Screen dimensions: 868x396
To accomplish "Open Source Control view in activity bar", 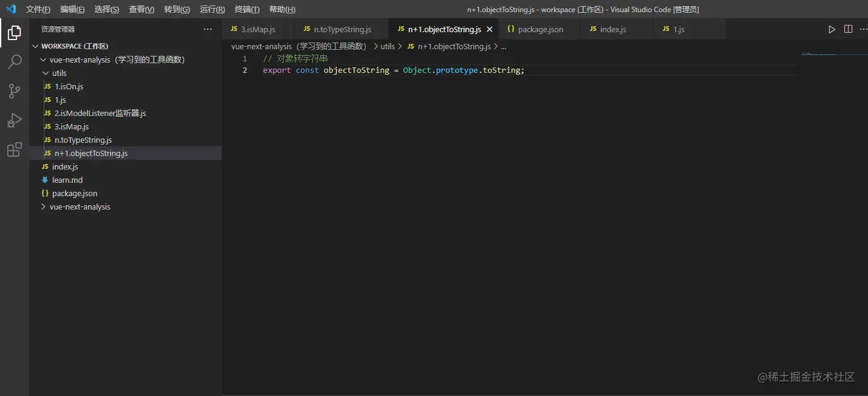I will pos(15,91).
